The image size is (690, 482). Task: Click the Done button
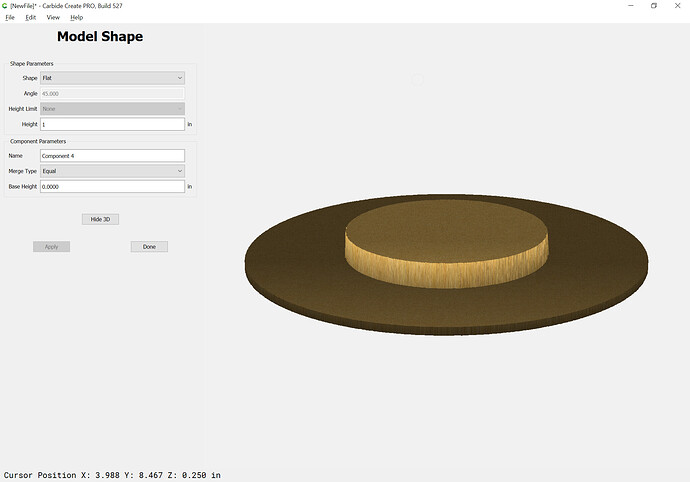pos(149,246)
